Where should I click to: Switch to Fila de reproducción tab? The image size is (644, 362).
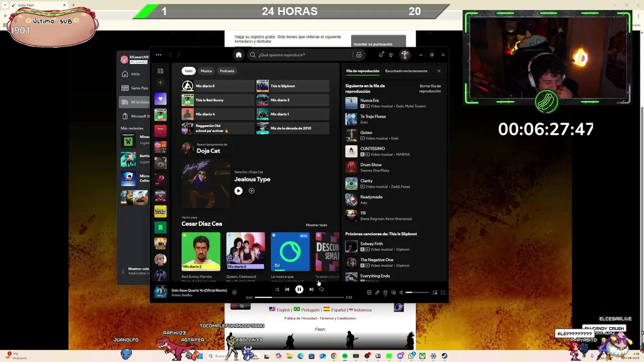(363, 71)
